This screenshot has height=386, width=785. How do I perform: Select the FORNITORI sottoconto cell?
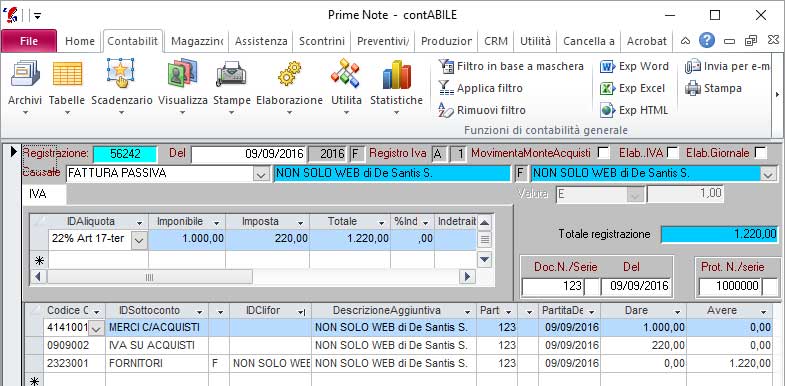point(157,363)
